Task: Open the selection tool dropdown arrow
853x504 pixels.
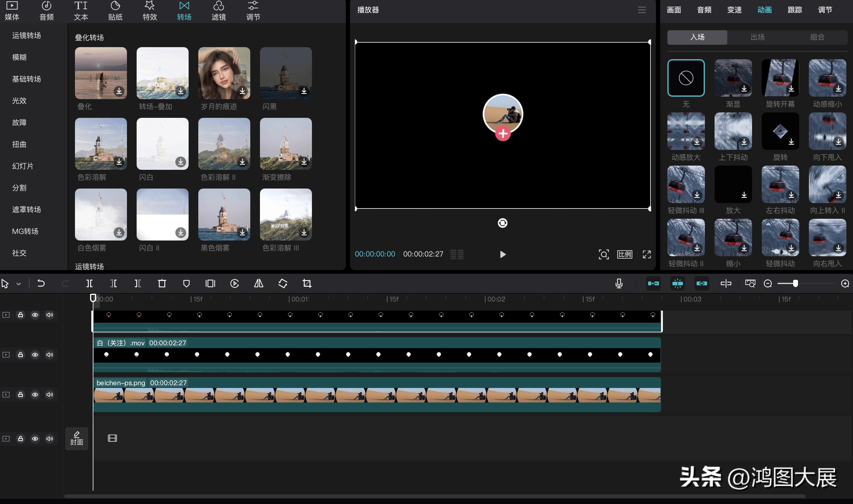Action: [19, 284]
